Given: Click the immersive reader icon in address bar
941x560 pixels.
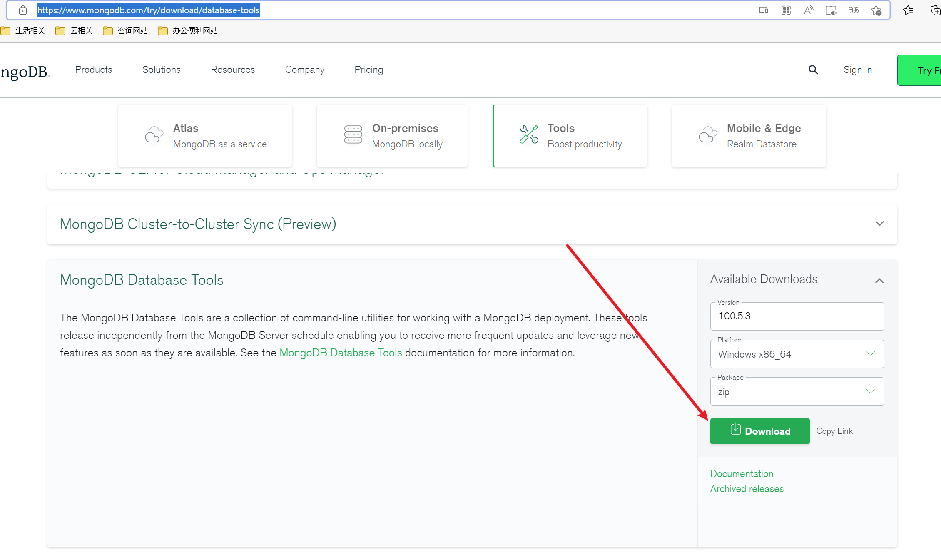Looking at the screenshot, I should click(x=831, y=10).
